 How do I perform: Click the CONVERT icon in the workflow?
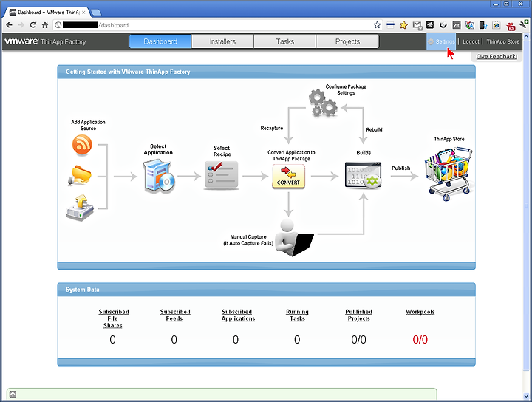click(288, 177)
